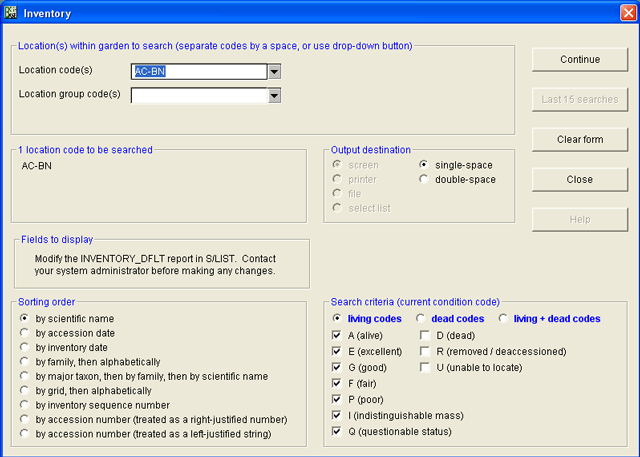Choose the living codes radio option
Viewport: 640px width, 457px height.
pos(337,318)
